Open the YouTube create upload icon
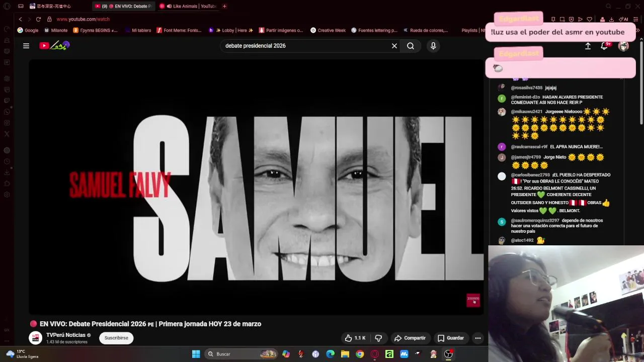 (588, 46)
